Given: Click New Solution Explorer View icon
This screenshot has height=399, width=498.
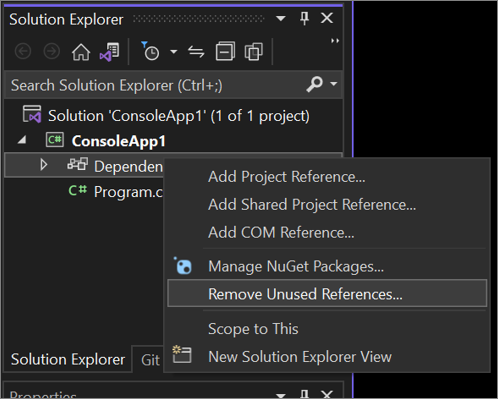Looking at the screenshot, I should click(x=182, y=354).
